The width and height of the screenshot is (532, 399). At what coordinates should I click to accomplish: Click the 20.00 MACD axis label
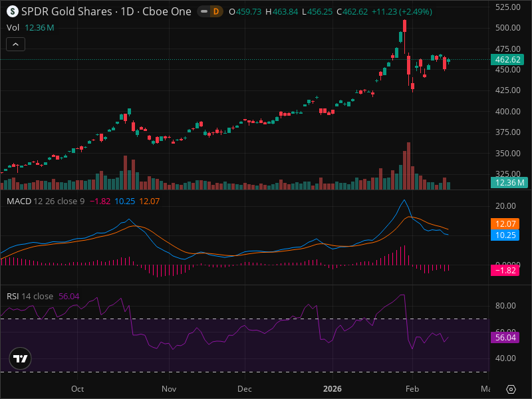(x=505, y=206)
